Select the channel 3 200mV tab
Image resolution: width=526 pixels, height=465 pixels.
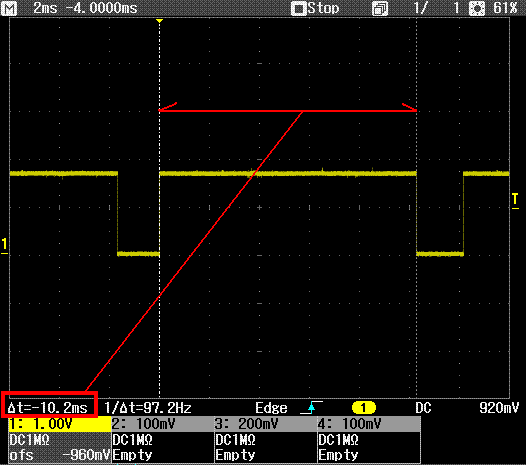tap(266, 424)
